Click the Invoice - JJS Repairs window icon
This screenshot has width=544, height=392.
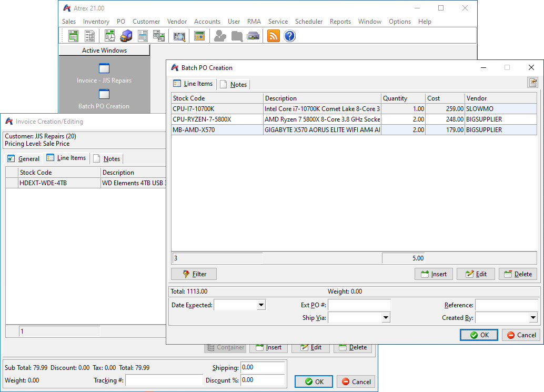(104, 68)
